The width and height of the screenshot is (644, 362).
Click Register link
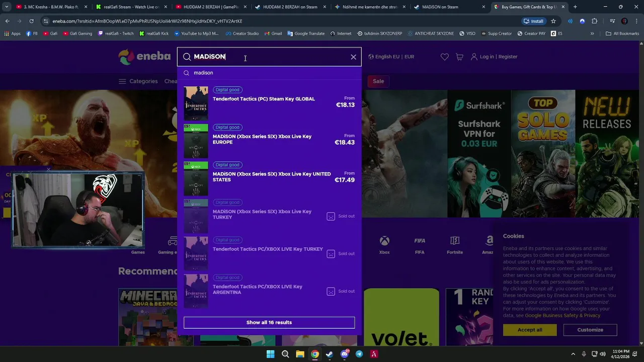pos(508,57)
